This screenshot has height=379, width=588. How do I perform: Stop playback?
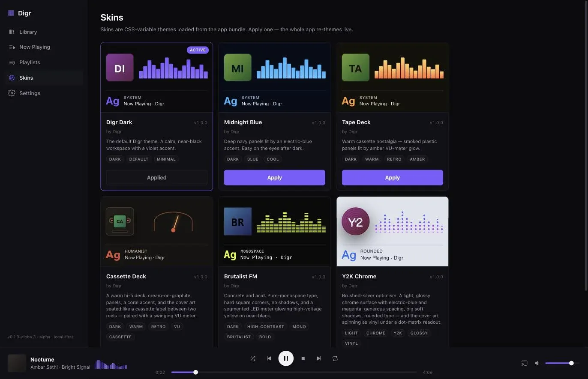[303, 358]
